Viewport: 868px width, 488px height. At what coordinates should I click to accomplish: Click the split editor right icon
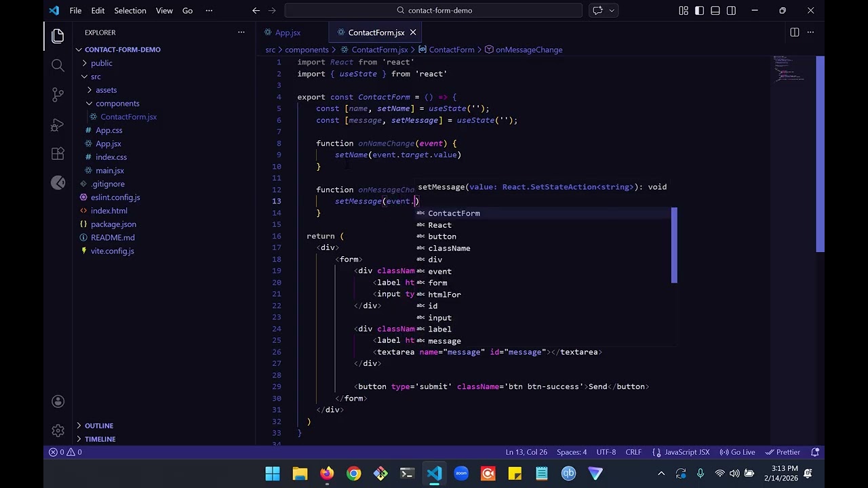(795, 33)
